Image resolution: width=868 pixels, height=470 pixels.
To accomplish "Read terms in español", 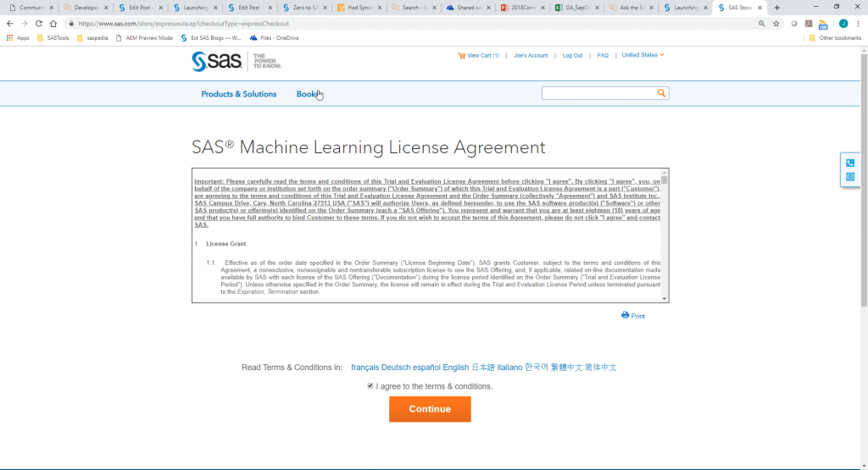I will click(x=426, y=368).
